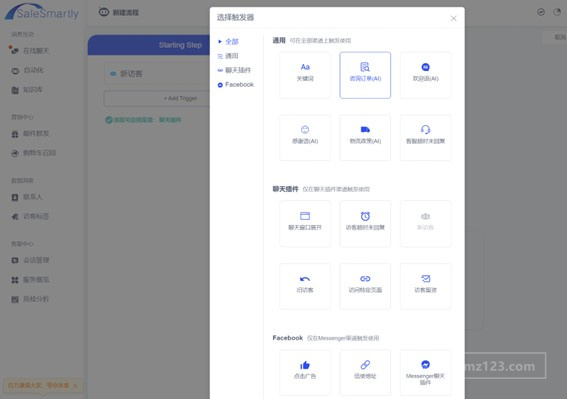The width and height of the screenshot is (567, 399).
Task: Select the 感谢语(AI) smiley trigger
Action: coord(304,137)
